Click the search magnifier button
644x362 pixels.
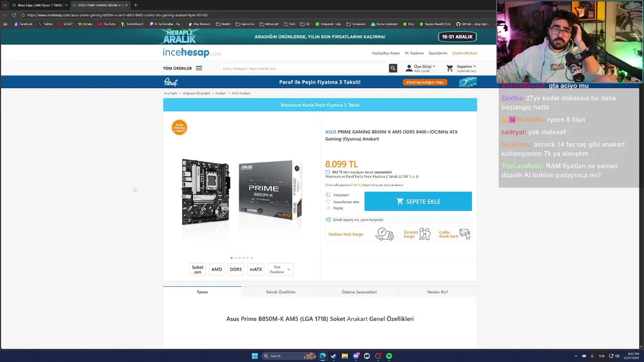[x=393, y=68]
